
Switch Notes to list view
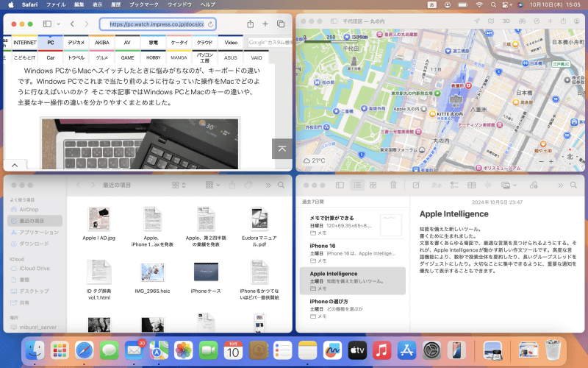(357, 185)
